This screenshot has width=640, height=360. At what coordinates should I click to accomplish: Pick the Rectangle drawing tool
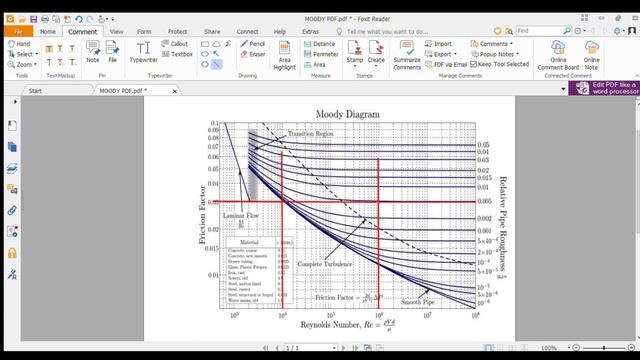[x=205, y=44]
